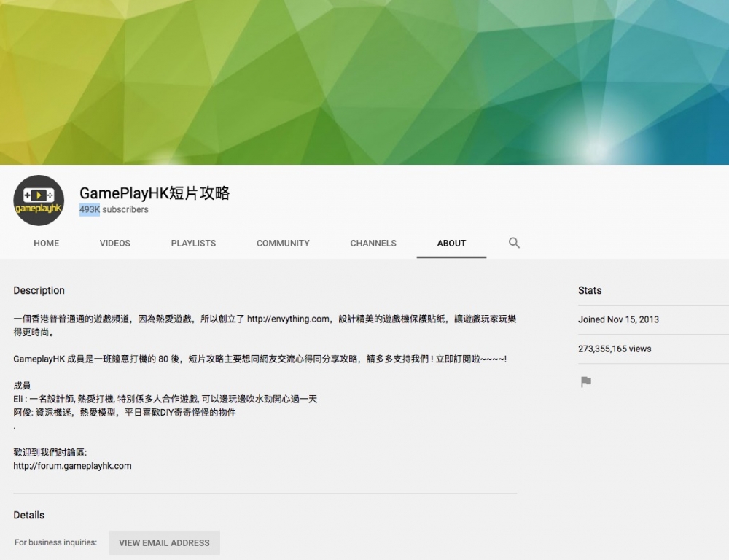
Task: Click the Description section heading
Action: (39, 290)
